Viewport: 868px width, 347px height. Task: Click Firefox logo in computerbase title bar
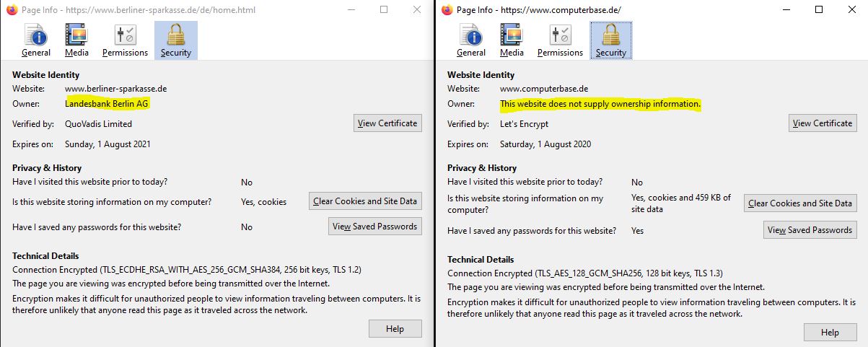click(446, 10)
